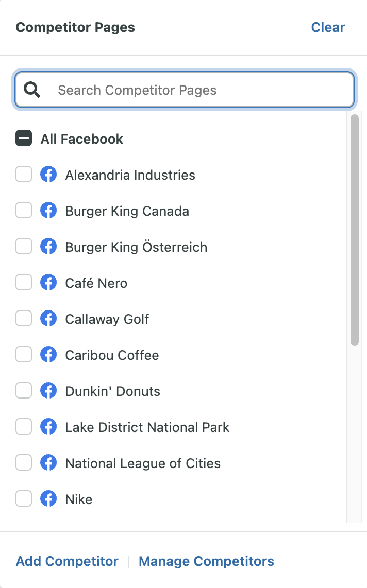Enable the National League of Cities checkbox
Image resolution: width=367 pixels, height=588 pixels.
[x=24, y=462]
